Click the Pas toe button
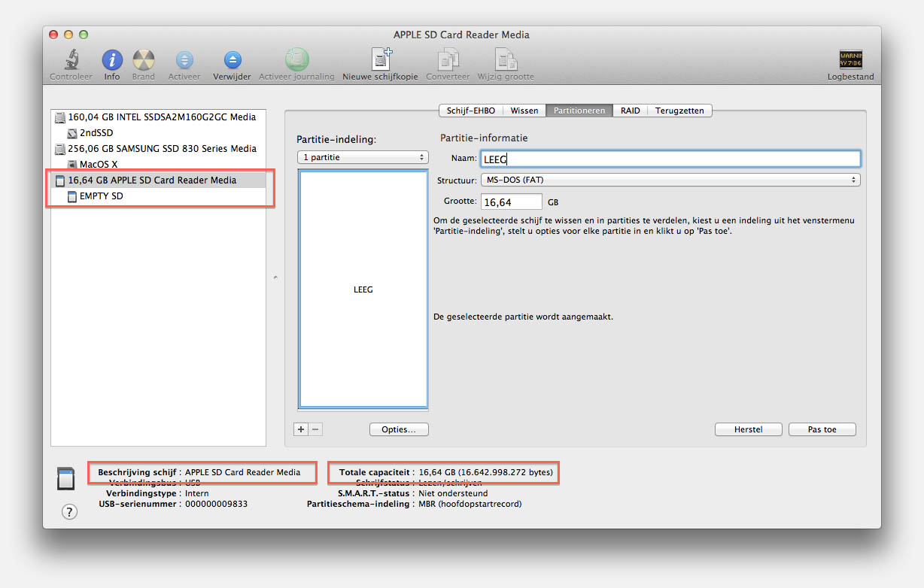 tap(822, 429)
